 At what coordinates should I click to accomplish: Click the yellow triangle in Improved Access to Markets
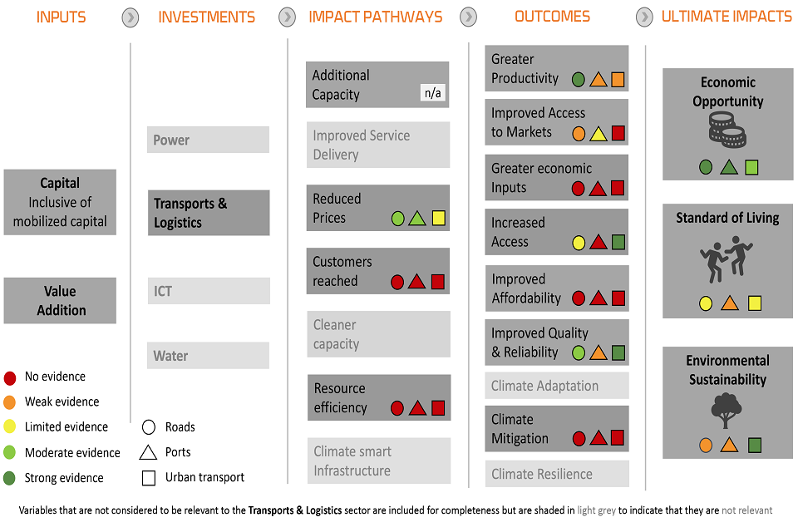click(x=598, y=133)
